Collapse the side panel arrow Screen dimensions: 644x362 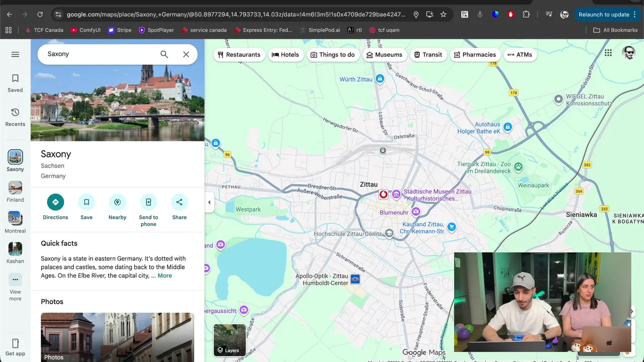(x=209, y=202)
